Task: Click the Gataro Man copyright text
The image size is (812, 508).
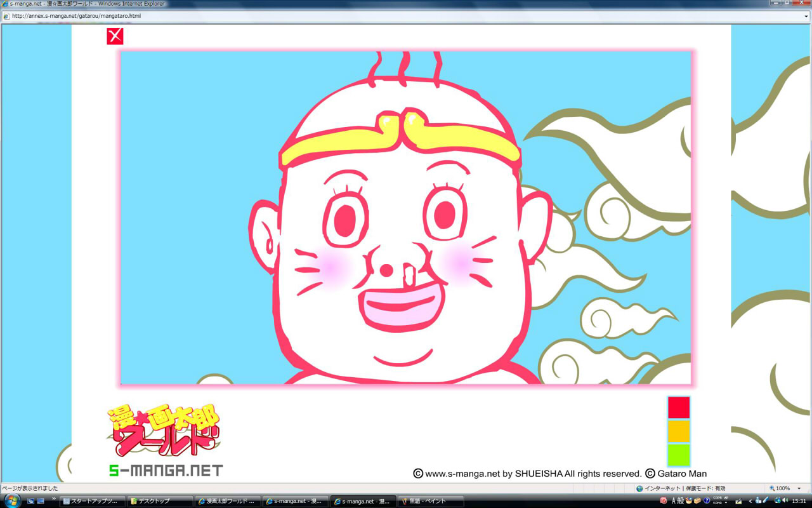Action: click(x=676, y=473)
